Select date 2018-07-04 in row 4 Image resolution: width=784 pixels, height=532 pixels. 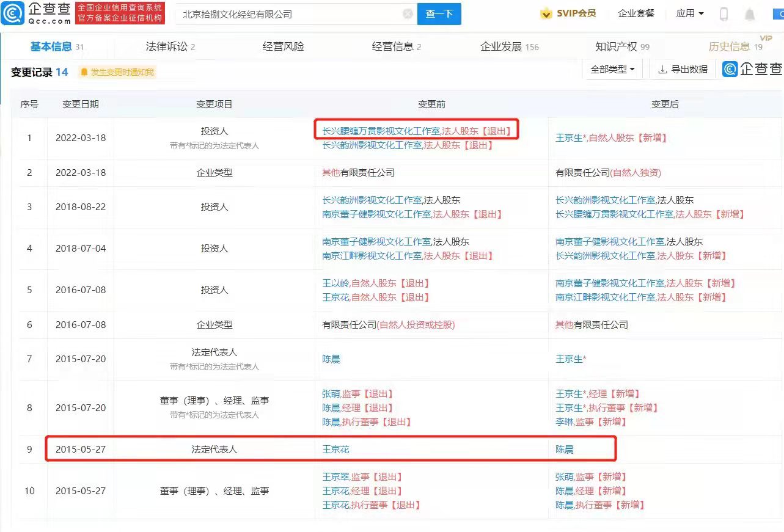(81, 249)
